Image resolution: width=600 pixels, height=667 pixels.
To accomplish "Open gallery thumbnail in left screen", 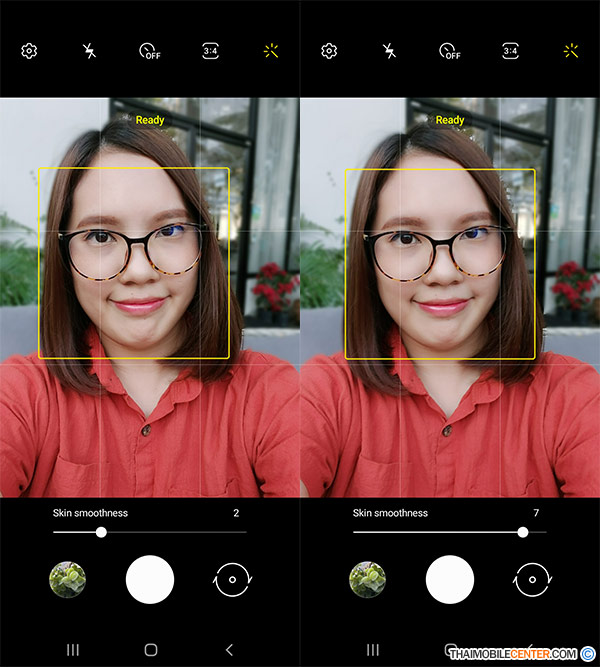I will (67, 579).
